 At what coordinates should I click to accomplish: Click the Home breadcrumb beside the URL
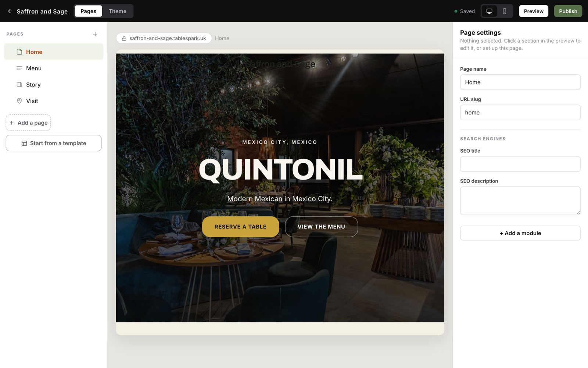tap(222, 38)
